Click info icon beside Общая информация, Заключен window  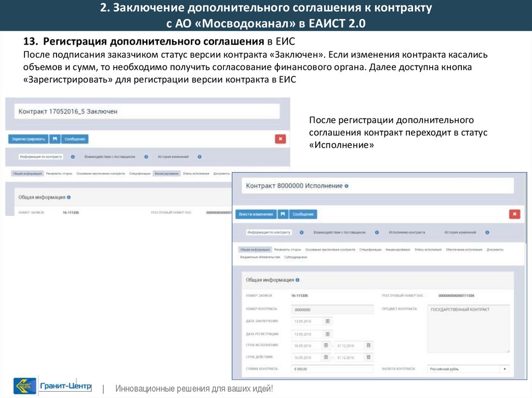[x=69, y=197]
